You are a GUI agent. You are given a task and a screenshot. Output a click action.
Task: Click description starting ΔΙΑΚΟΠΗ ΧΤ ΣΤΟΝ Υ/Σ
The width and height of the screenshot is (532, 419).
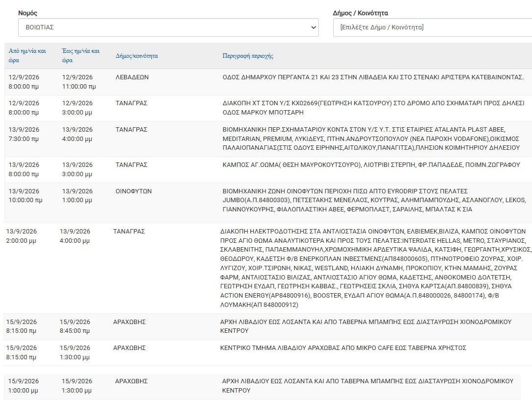pyautogui.click(x=374, y=108)
